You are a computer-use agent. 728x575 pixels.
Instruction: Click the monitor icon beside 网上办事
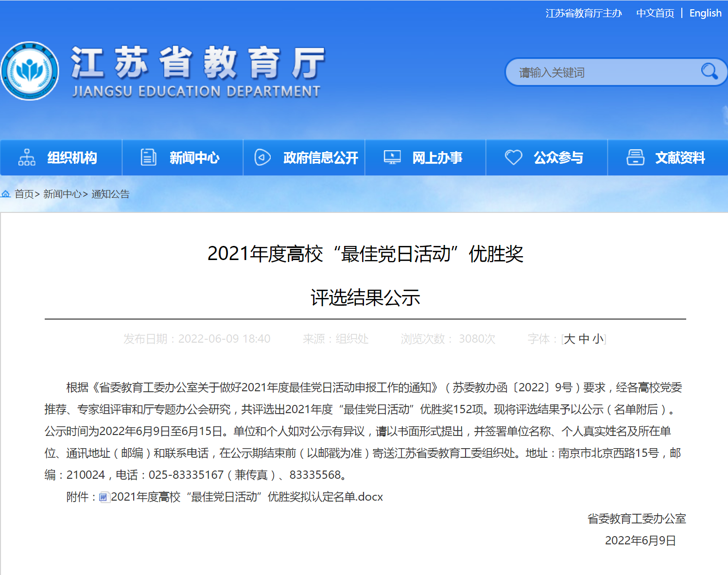coord(392,157)
